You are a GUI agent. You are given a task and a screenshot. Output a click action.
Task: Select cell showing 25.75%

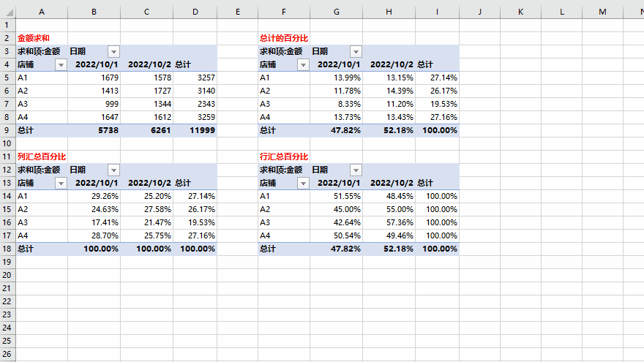tap(146, 235)
